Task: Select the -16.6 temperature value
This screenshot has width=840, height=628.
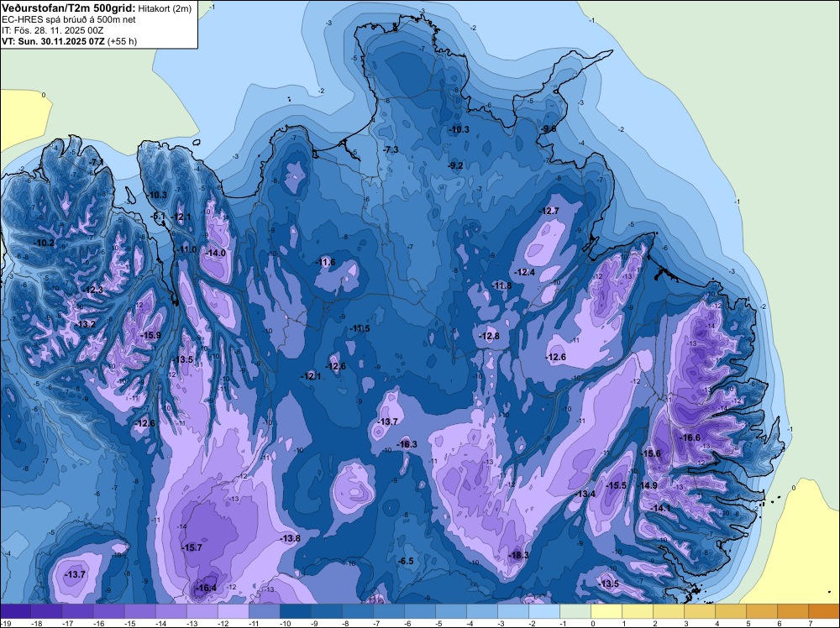Action: pos(690,437)
